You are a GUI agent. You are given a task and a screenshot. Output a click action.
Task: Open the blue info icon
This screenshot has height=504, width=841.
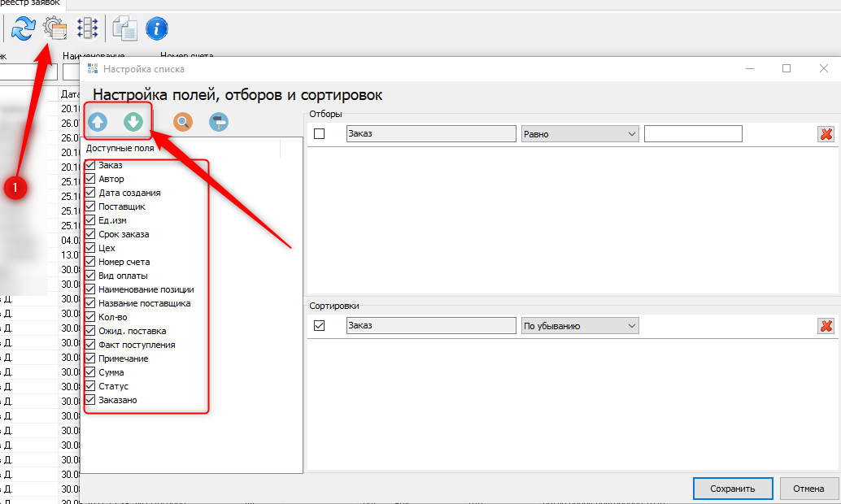[x=156, y=28]
